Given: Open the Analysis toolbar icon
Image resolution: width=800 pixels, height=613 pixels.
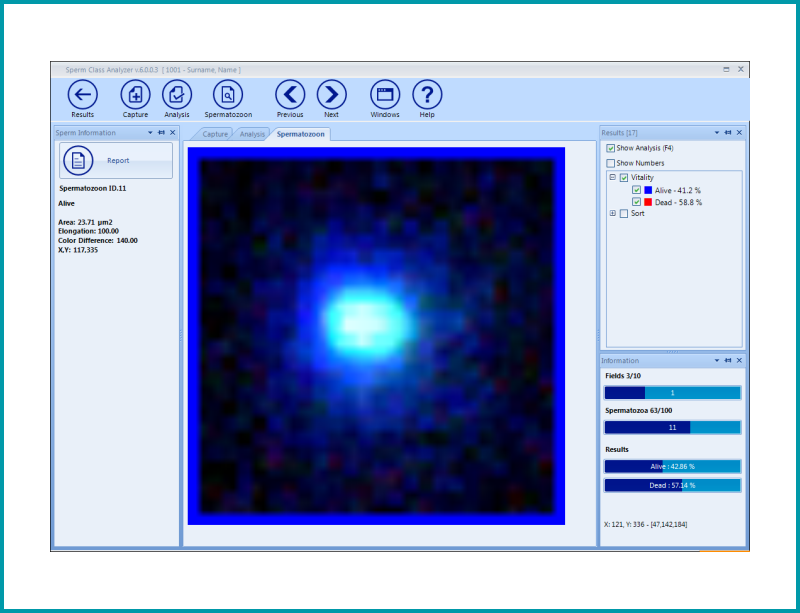Looking at the screenshot, I should tap(177, 95).
